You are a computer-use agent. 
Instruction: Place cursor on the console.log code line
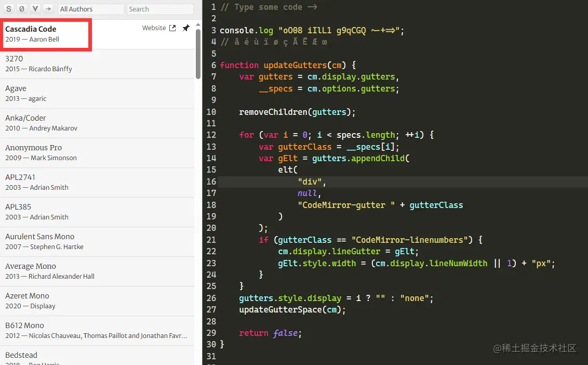coord(312,30)
